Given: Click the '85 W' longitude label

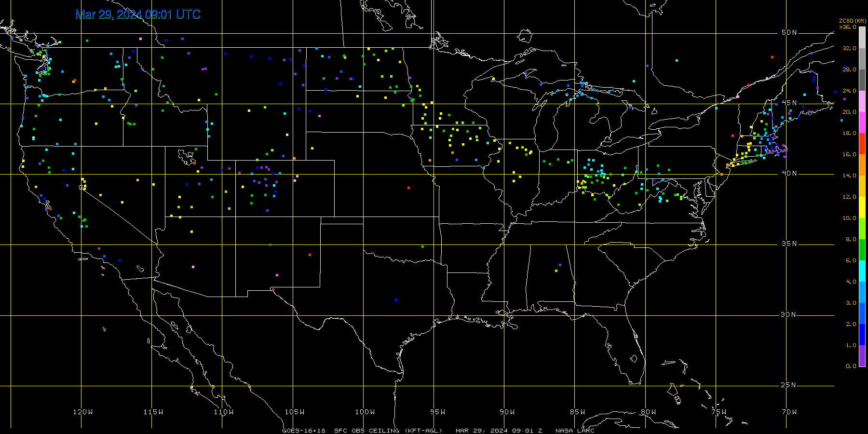Looking at the screenshot, I should click(x=578, y=412).
